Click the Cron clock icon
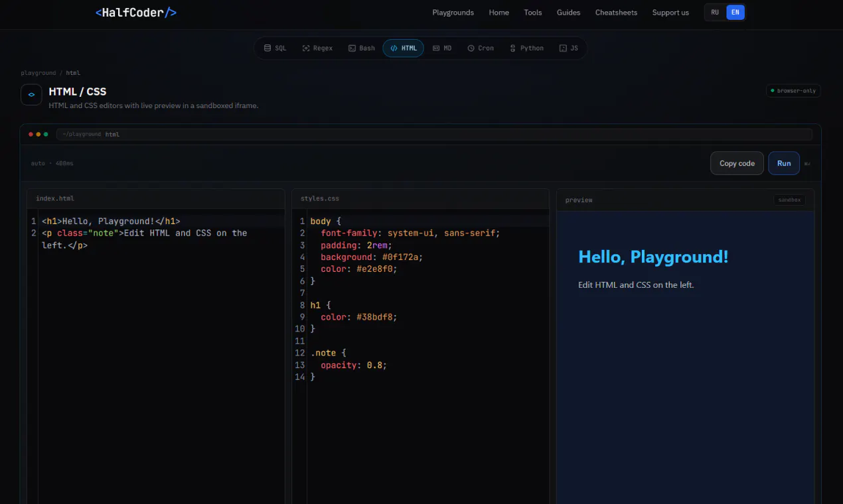843x504 pixels. 471,48
